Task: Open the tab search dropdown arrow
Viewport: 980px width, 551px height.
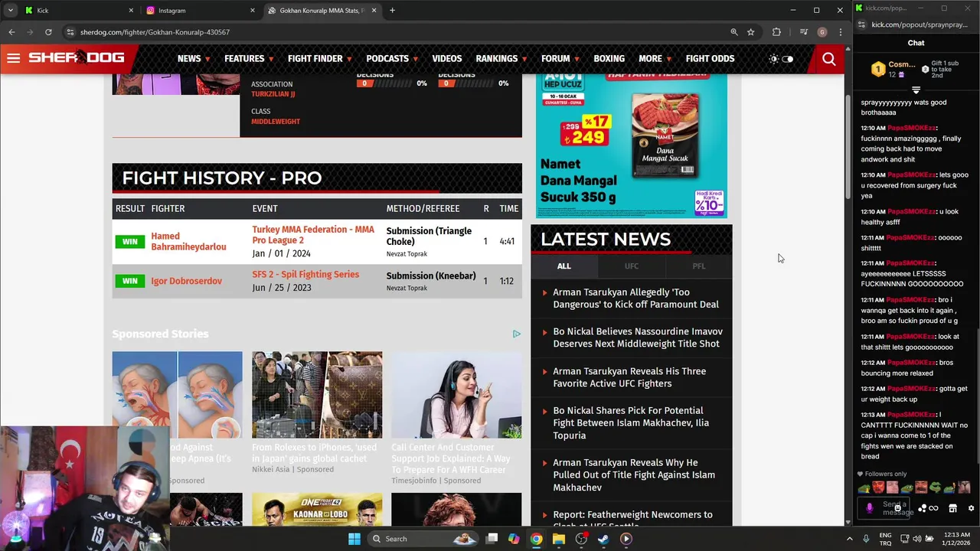Action: point(10,11)
